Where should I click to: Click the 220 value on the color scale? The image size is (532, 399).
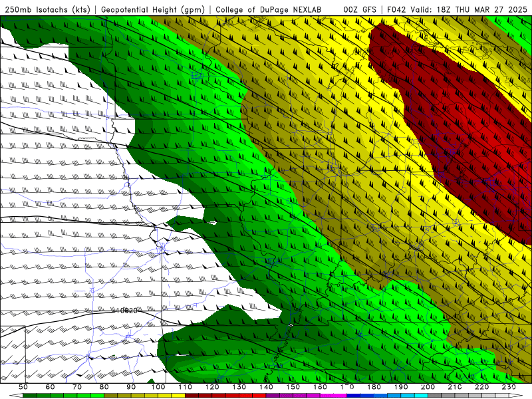tap(481, 387)
